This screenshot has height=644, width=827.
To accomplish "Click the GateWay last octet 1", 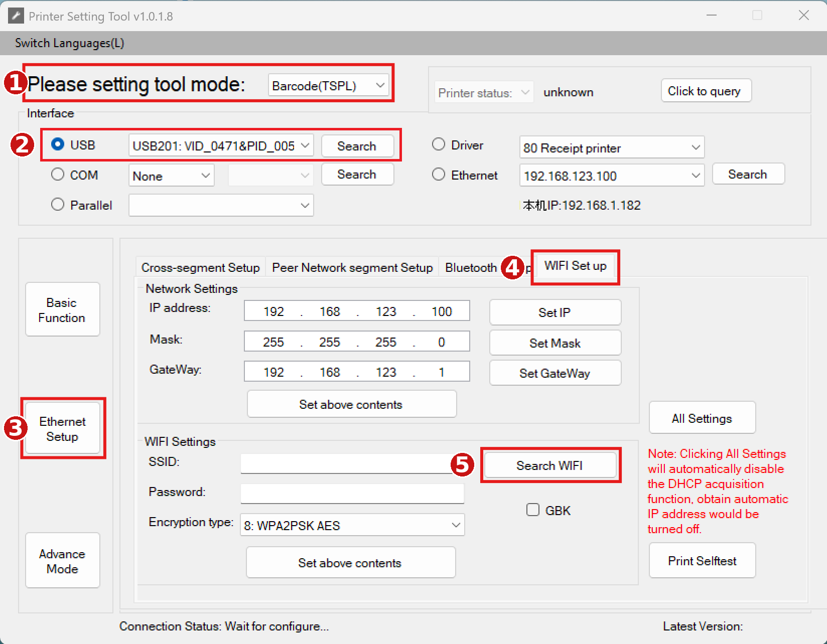I will point(442,372).
